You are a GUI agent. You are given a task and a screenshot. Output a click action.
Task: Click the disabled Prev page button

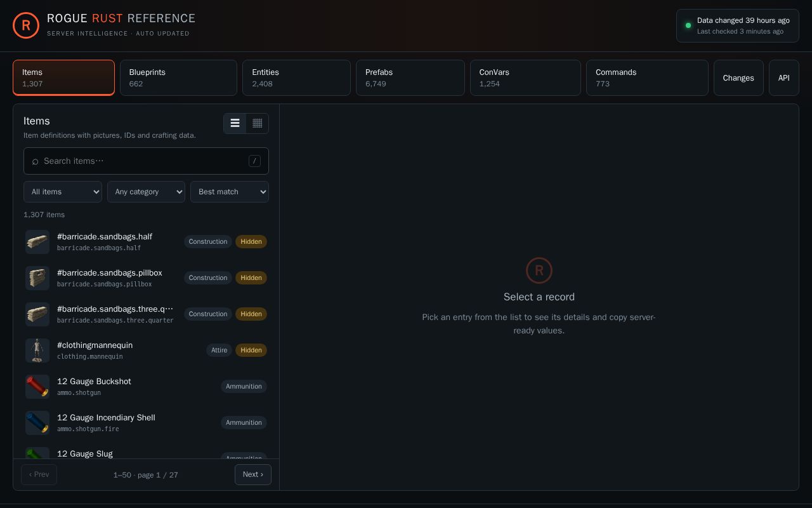tap(39, 474)
